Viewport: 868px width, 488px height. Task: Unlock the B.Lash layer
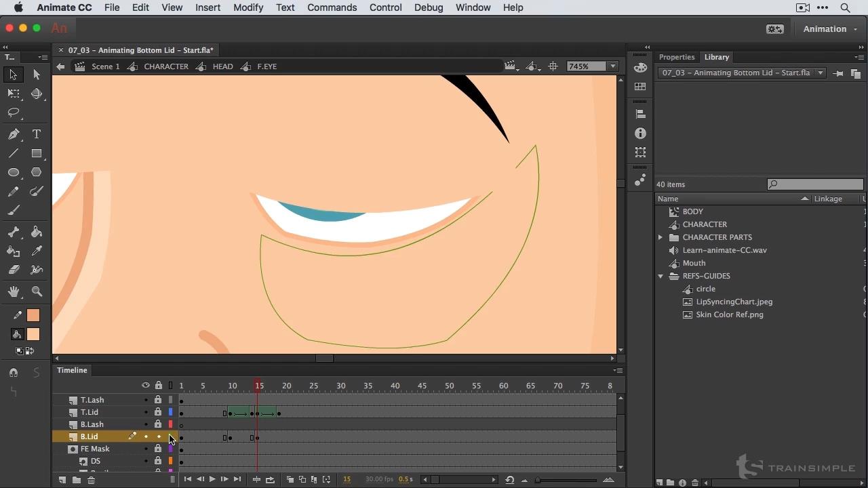point(158,424)
